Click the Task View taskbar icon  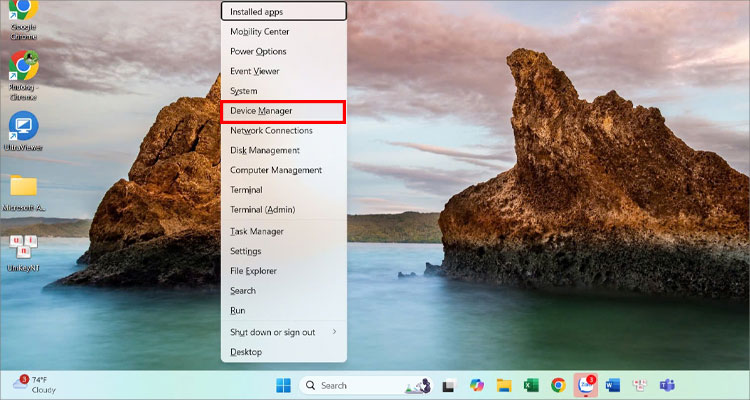pos(449,385)
